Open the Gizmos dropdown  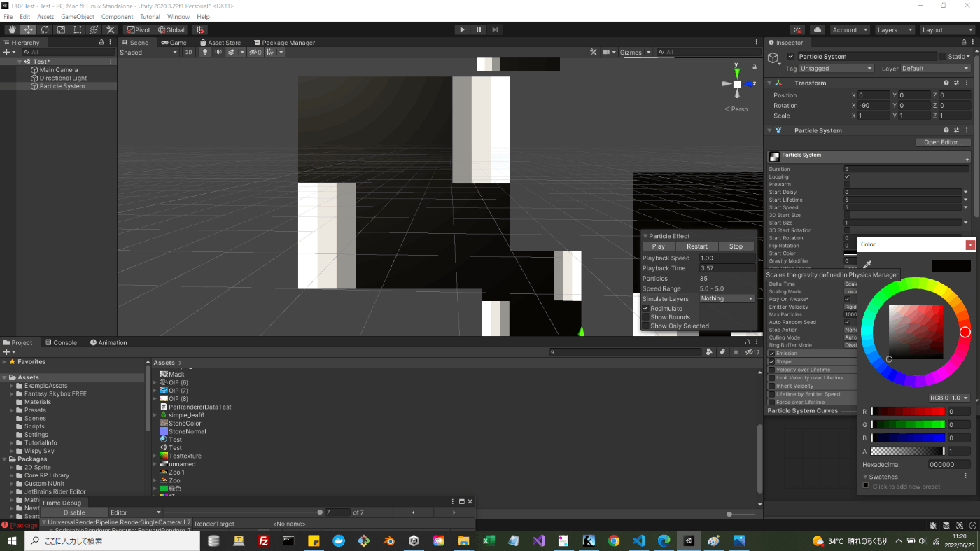point(636,52)
